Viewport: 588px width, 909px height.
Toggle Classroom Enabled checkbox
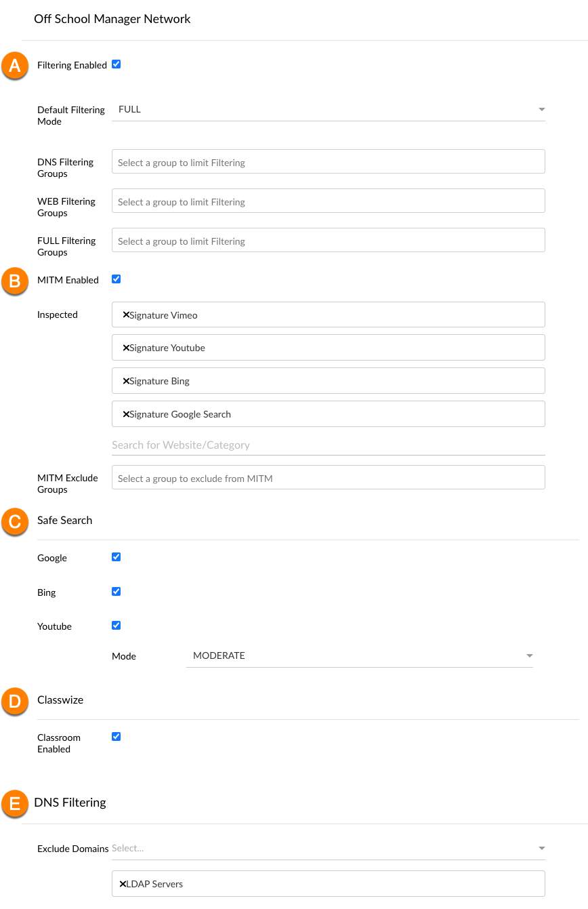(x=116, y=736)
